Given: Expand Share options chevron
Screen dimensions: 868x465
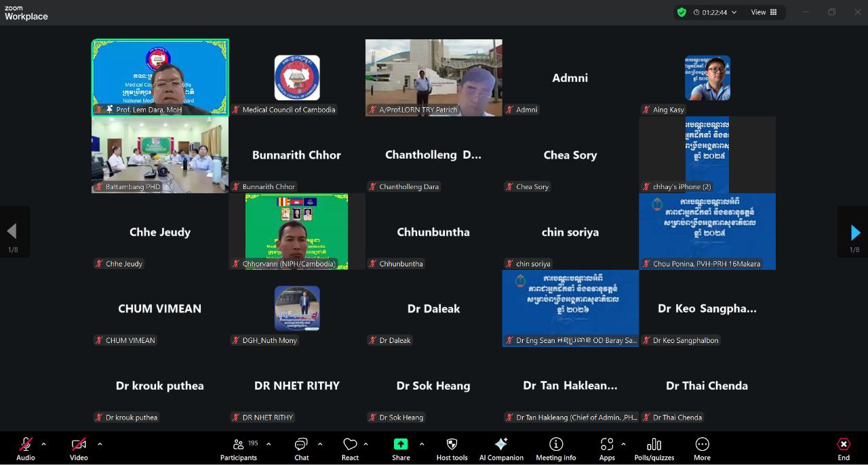Looking at the screenshot, I should [422, 444].
